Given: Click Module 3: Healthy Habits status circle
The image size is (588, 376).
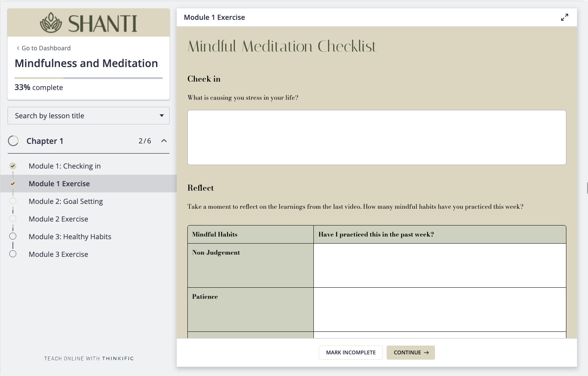Looking at the screenshot, I should [x=13, y=237].
